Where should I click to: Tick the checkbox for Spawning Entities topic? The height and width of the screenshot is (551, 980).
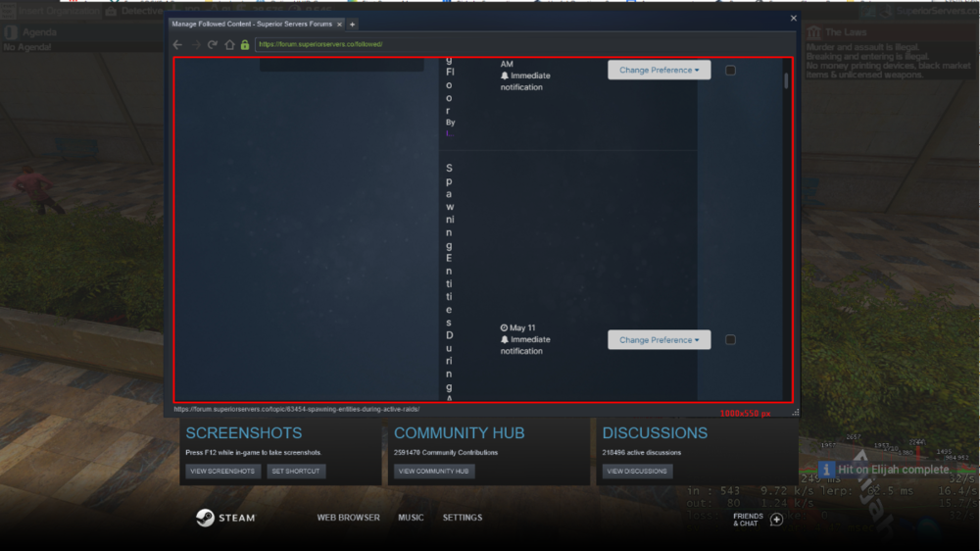(x=730, y=339)
